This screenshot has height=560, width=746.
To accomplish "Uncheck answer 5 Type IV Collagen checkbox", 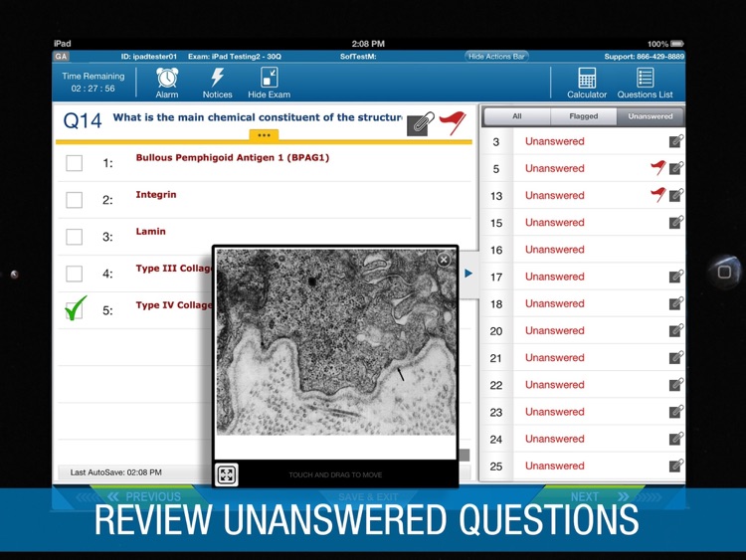I will [75, 309].
